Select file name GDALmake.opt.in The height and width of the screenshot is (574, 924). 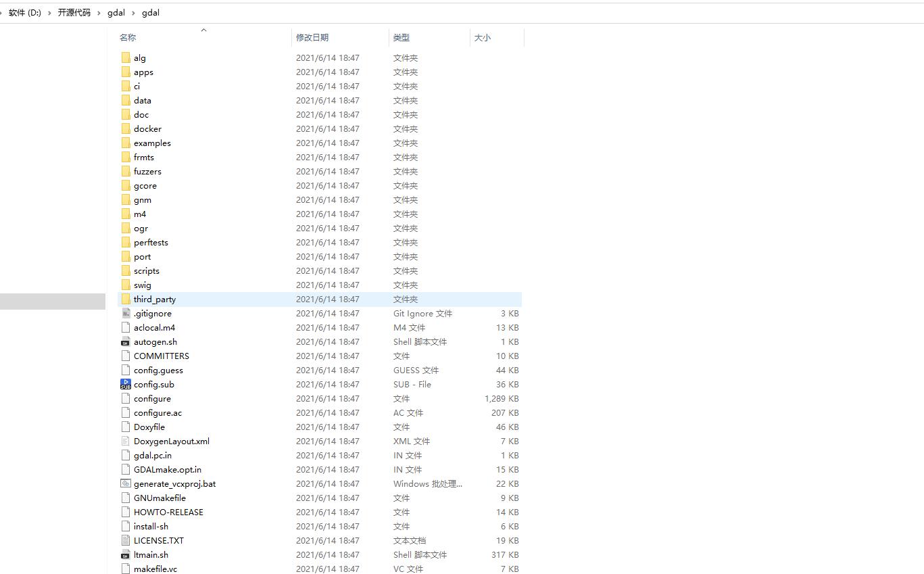pyautogui.click(x=168, y=469)
